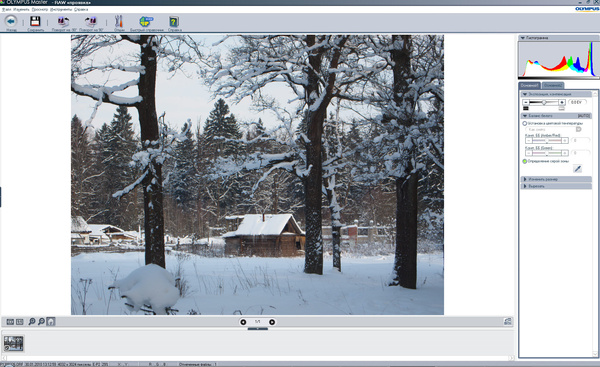
Task: Open the Help book icon
Action: (174, 21)
